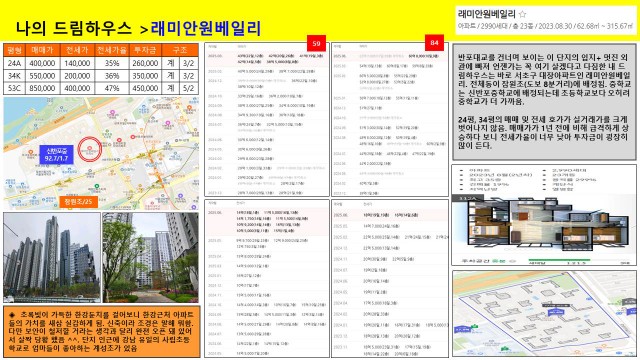The height and width of the screenshot is (360, 640).
Task: Select the 53C row cell showing 850,000
Action: 42,88
